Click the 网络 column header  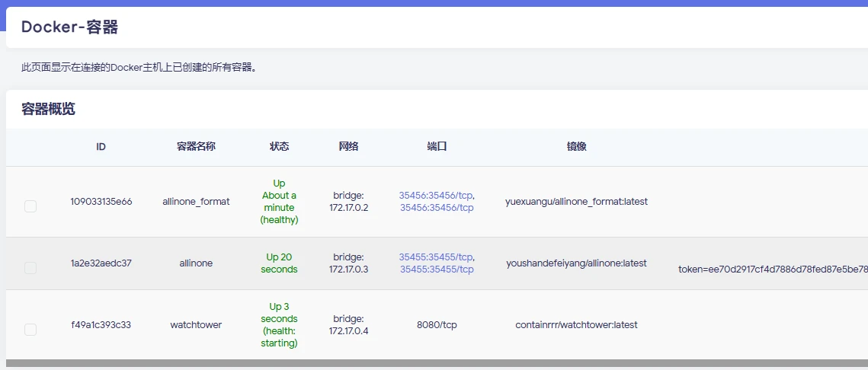tap(349, 147)
